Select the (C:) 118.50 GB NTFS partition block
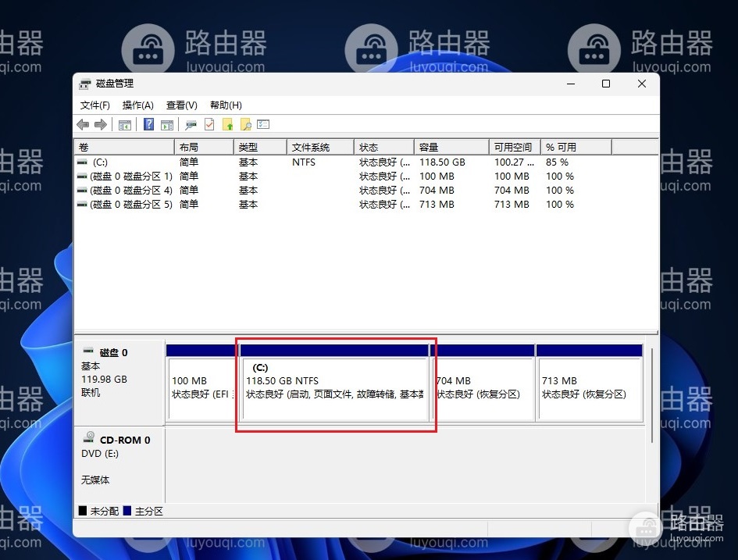 [x=333, y=383]
